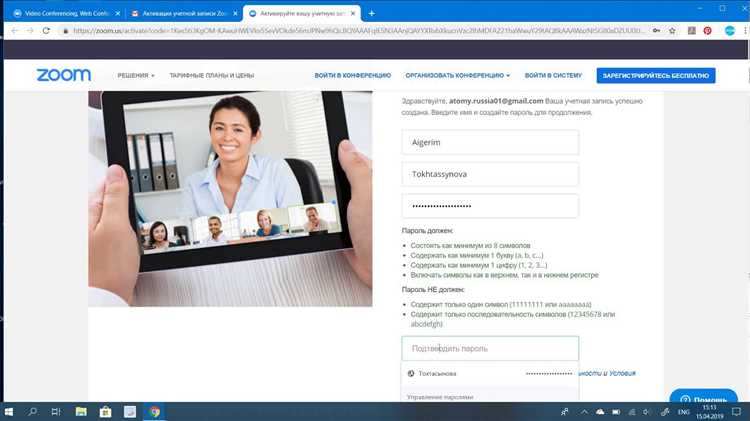This screenshot has width=750, height=421.
Task: Select the Тохтасынова saved password suggestion
Action: 490,373
